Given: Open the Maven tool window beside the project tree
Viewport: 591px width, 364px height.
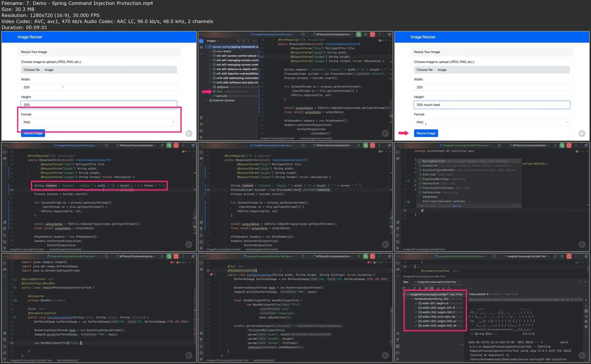Looking at the screenshot, I should [x=201, y=48].
